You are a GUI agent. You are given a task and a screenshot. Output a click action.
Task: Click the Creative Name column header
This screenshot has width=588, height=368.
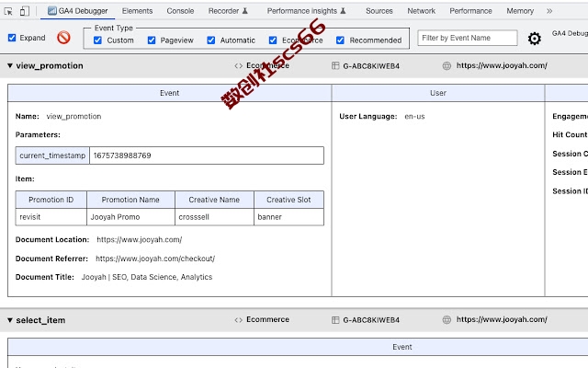[214, 200]
